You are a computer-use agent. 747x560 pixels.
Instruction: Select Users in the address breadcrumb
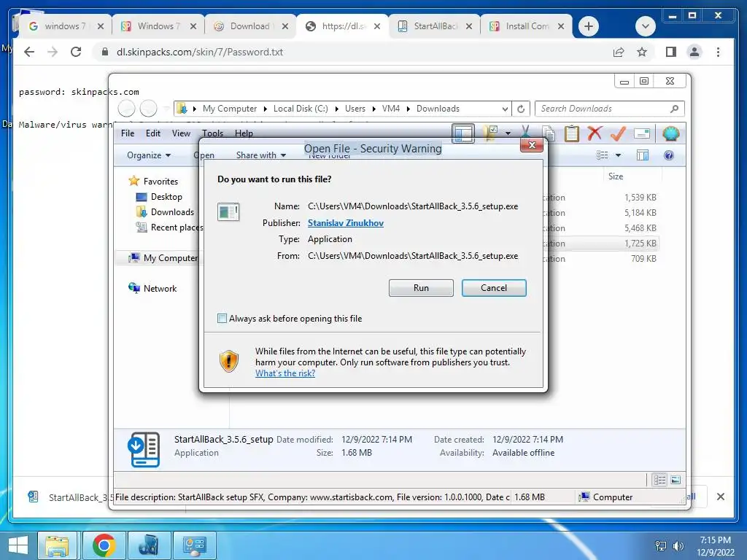pyautogui.click(x=355, y=109)
